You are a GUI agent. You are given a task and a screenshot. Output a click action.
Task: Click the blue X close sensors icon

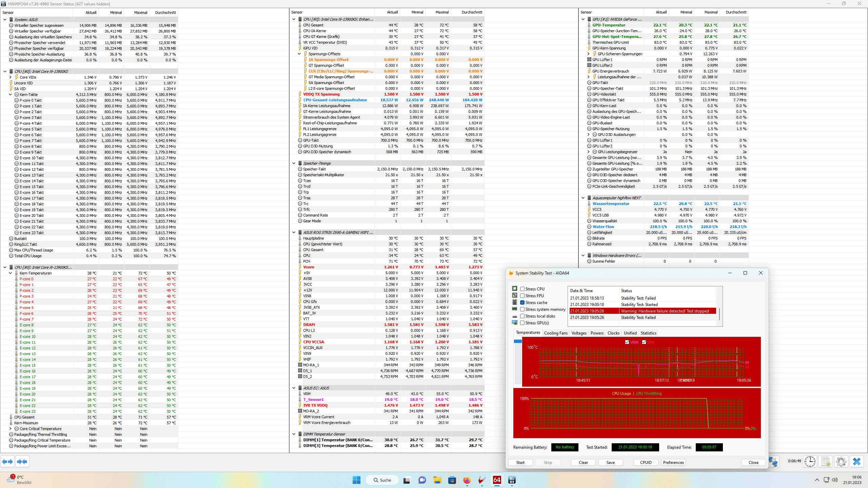857,462
